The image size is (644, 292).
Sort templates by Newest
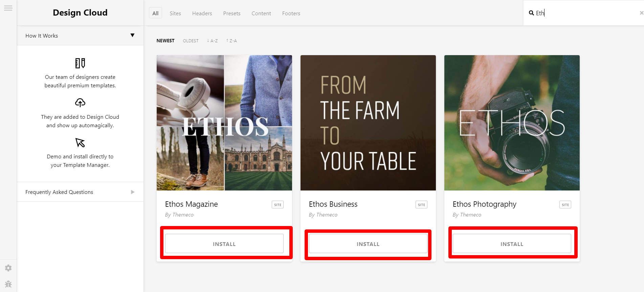(x=165, y=41)
